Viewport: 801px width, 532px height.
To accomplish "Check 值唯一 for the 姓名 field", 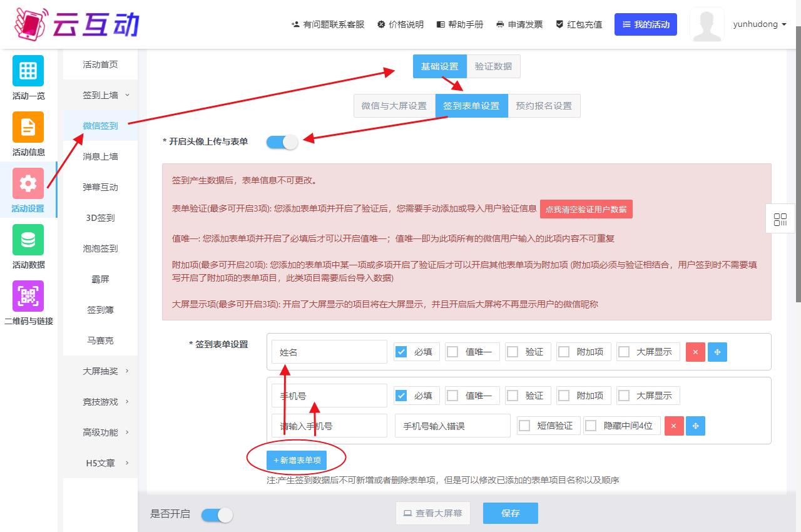I will point(453,352).
